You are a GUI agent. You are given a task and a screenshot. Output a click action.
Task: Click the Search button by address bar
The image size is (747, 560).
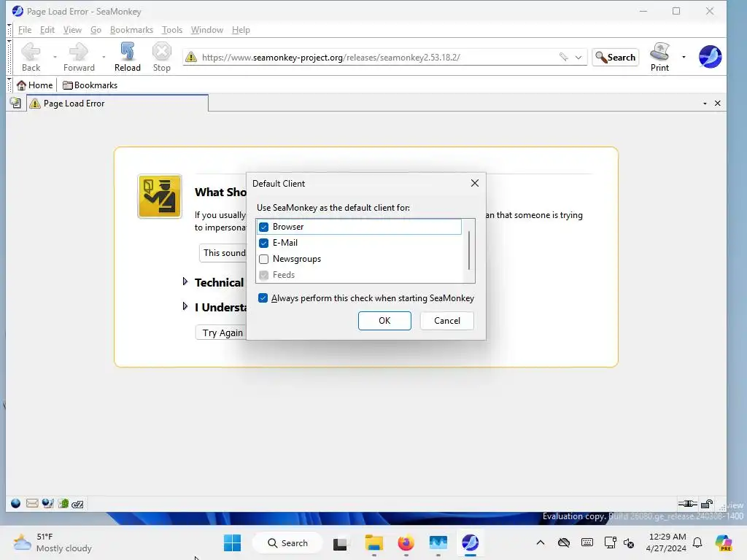616,57
